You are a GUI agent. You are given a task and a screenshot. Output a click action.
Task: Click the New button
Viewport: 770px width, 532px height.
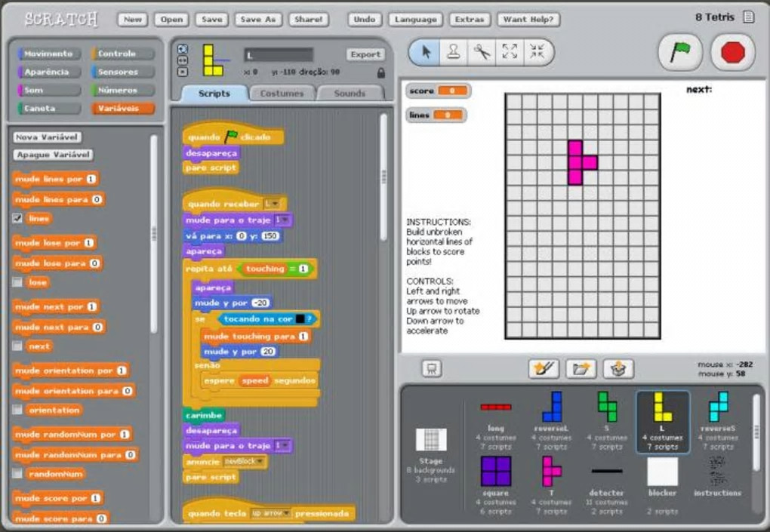coord(133,19)
